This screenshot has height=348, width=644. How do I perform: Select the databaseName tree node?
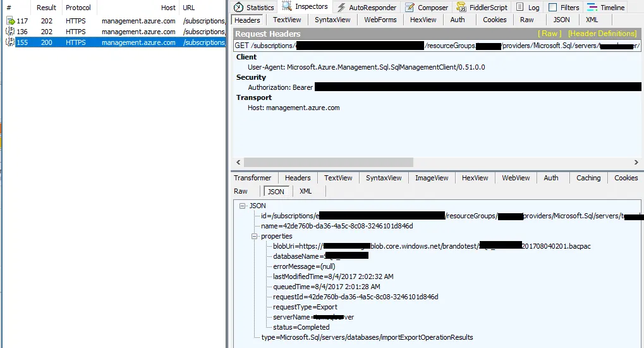point(320,256)
